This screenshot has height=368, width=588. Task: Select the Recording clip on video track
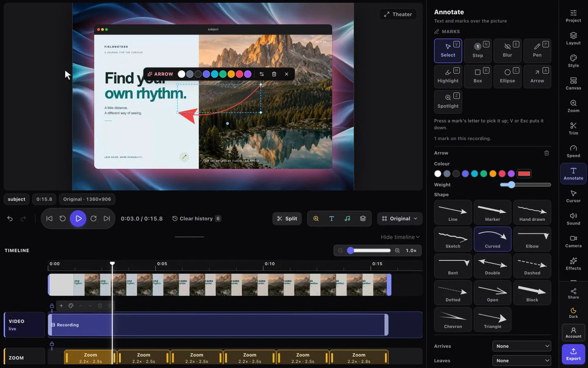tap(218, 325)
